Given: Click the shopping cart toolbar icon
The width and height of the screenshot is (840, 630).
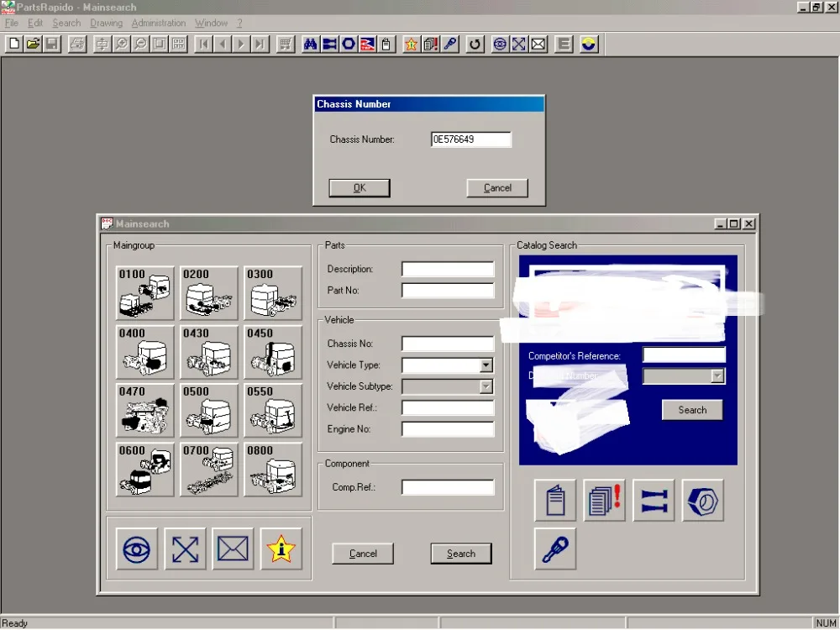Looking at the screenshot, I should [286, 44].
